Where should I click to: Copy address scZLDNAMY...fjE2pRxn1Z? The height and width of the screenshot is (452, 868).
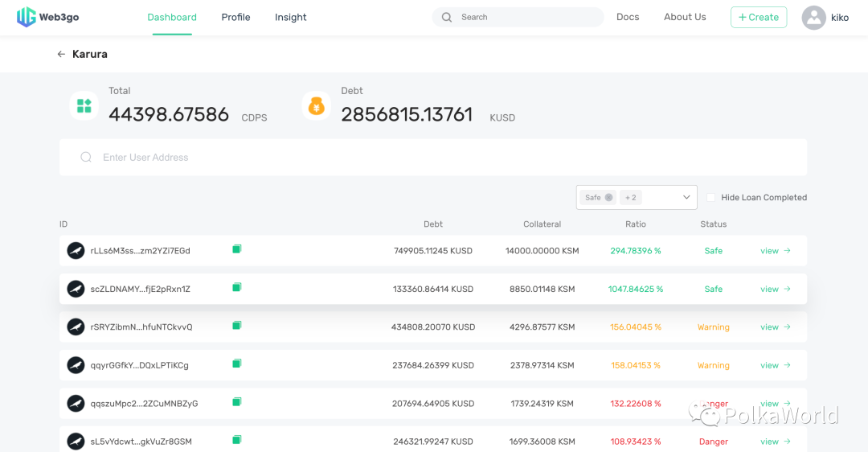click(237, 287)
